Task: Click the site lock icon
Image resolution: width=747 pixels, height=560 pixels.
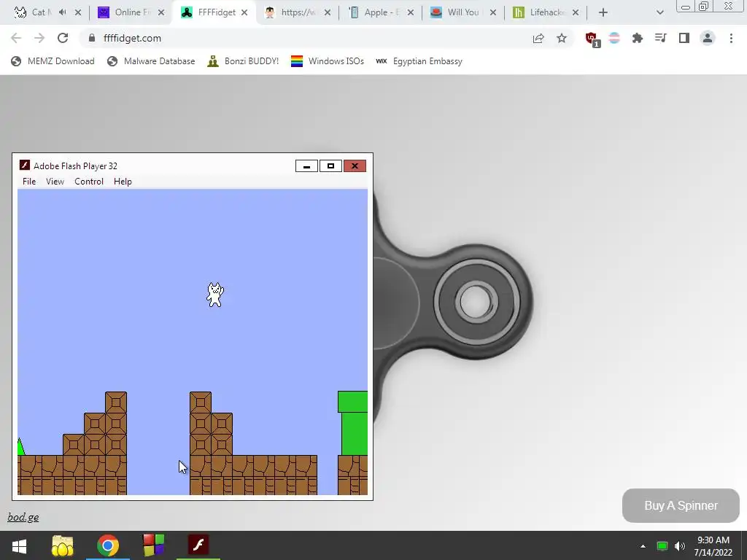Action: (92, 38)
